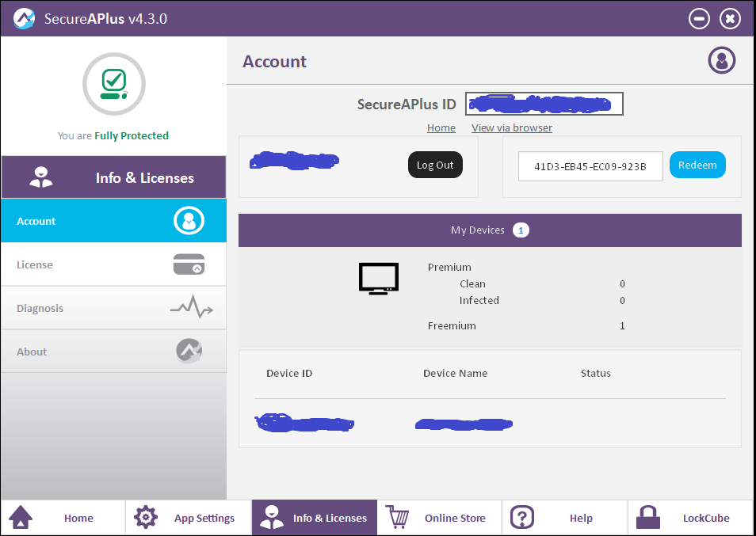
Task: Minimize the SecureAPlus window
Action: (x=699, y=19)
